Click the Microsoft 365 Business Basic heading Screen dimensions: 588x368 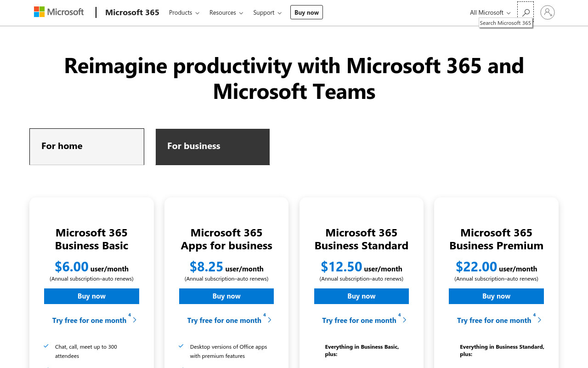(91, 239)
